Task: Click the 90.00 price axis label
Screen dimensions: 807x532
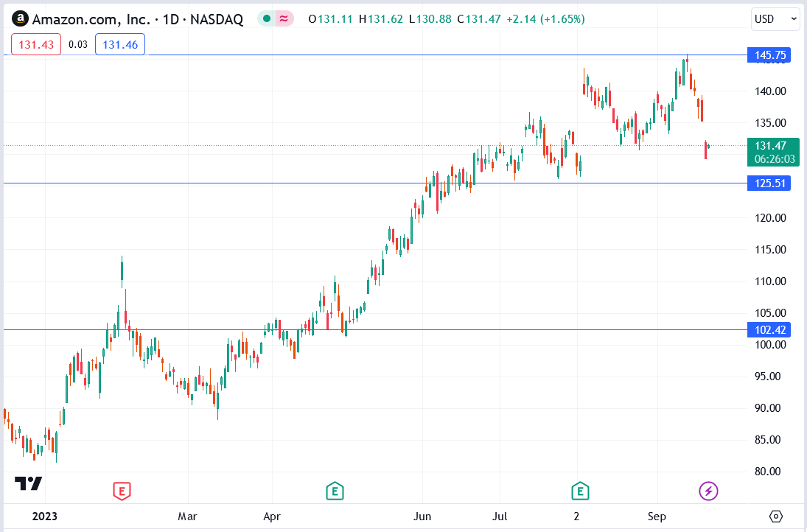Action: pyautogui.click(x=767, y=407)
